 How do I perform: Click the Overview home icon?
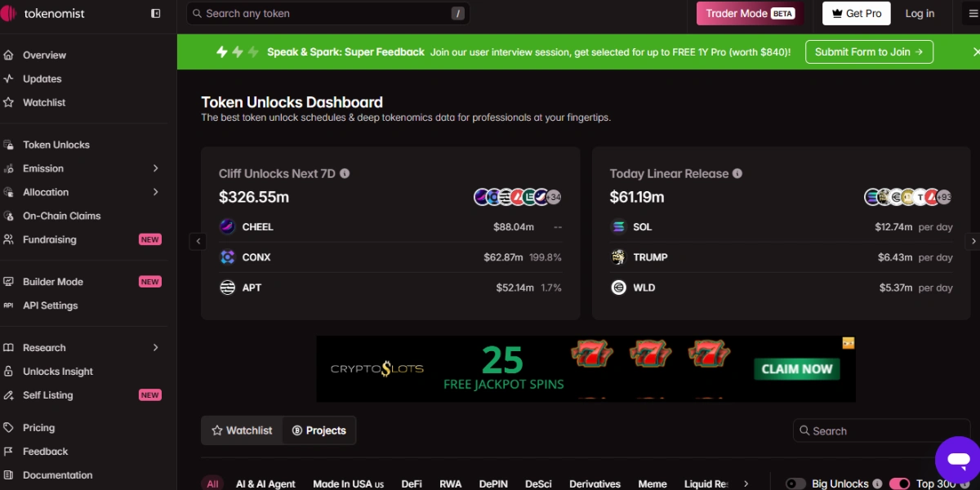click(x=8, y=56)
